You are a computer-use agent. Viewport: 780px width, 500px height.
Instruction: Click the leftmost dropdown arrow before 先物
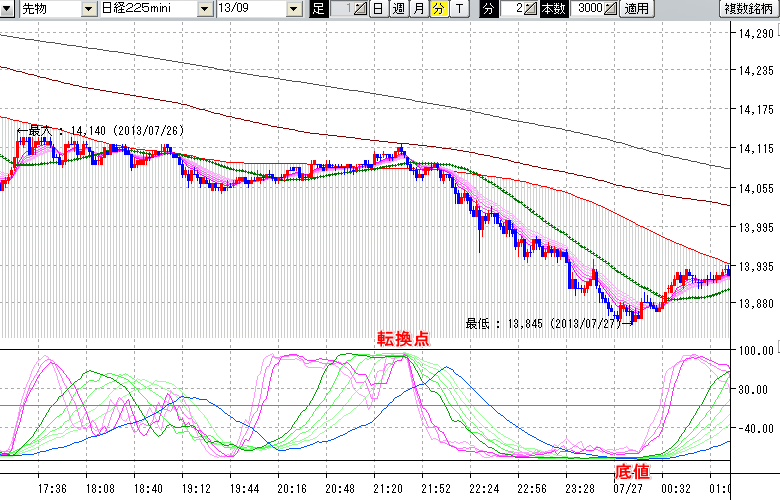click(8, 9)
